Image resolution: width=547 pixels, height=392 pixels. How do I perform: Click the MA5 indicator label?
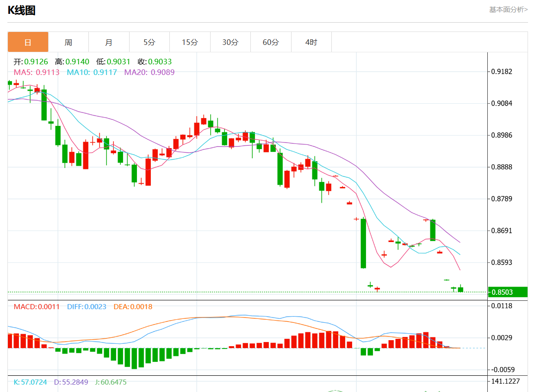pyautogui.click(x=37, y=72)
